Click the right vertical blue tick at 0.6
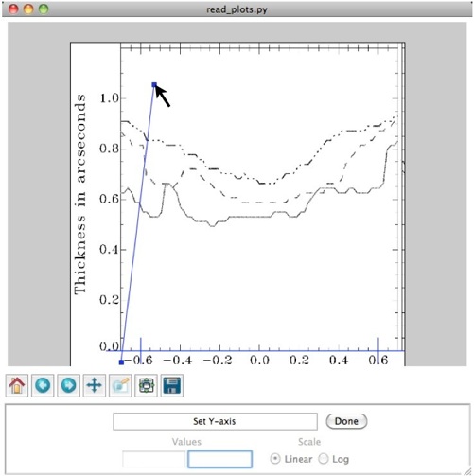This screenshot has height=476, width=474. click(x=378, y=350)
